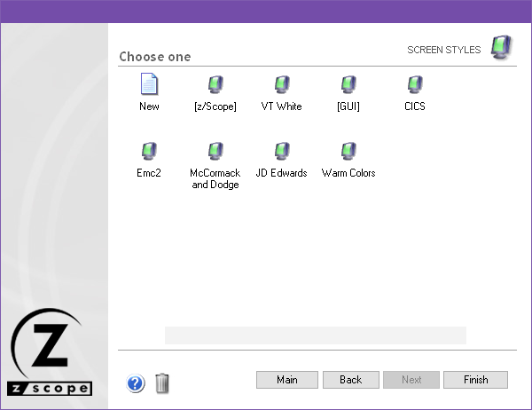Select the Emc2 screen style icon
The height and width of the screenshot is (410, 532).
[149, 151]
